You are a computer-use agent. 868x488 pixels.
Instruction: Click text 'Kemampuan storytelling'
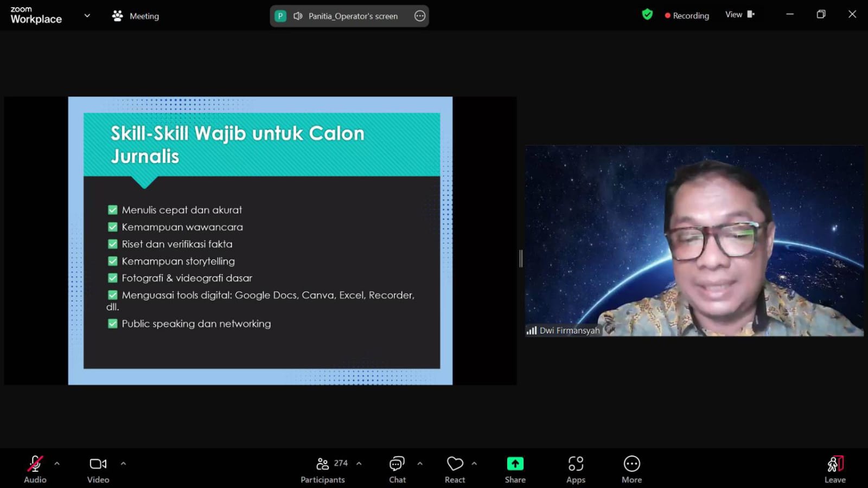point(178,261)
